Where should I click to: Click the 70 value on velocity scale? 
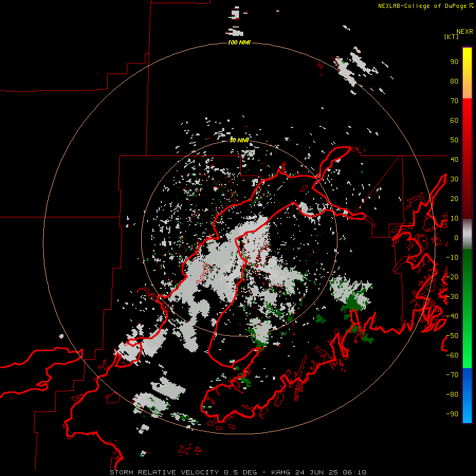click(x=454, y=101)
